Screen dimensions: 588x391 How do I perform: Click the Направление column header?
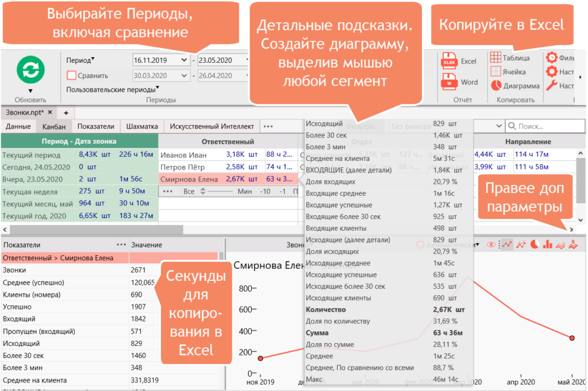coord(528,142)
